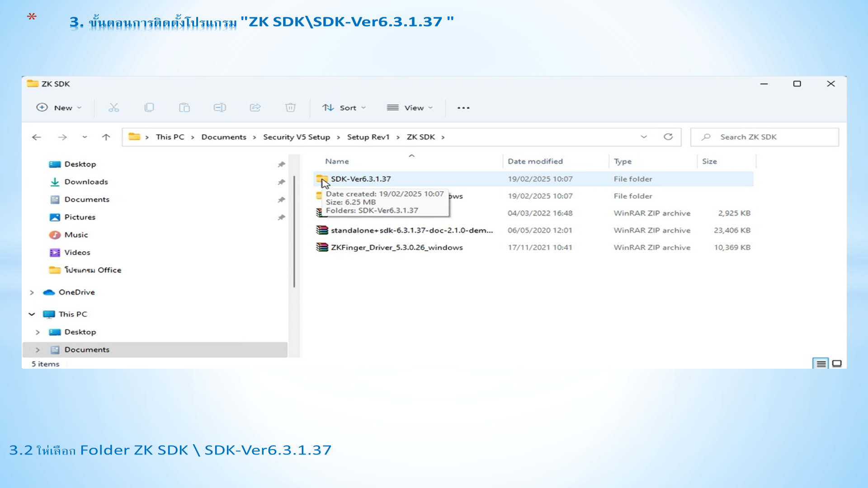
Task: Open the Sort dropdown menu
Action: coord(344,108)
